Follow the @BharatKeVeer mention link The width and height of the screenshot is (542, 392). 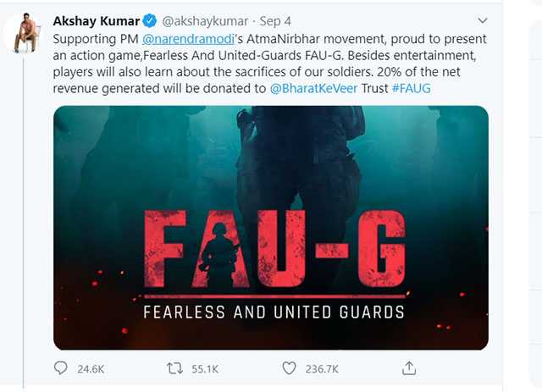[x=313, y=89]
